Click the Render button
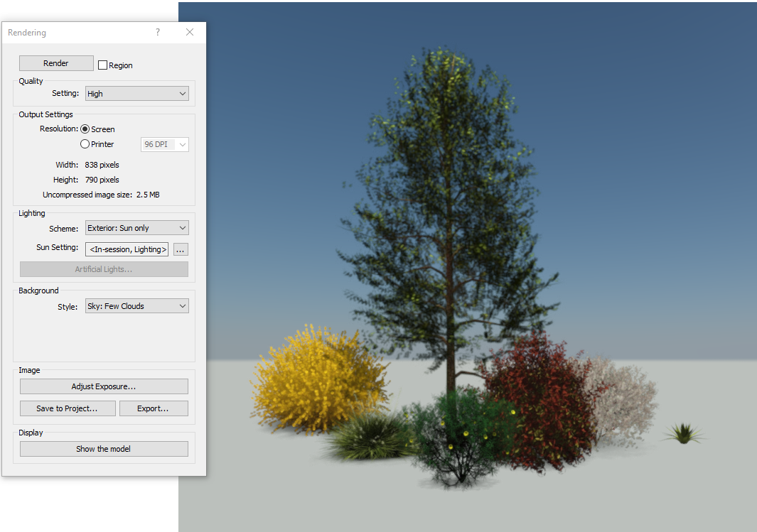757x532 pixels. click(56, 63)
